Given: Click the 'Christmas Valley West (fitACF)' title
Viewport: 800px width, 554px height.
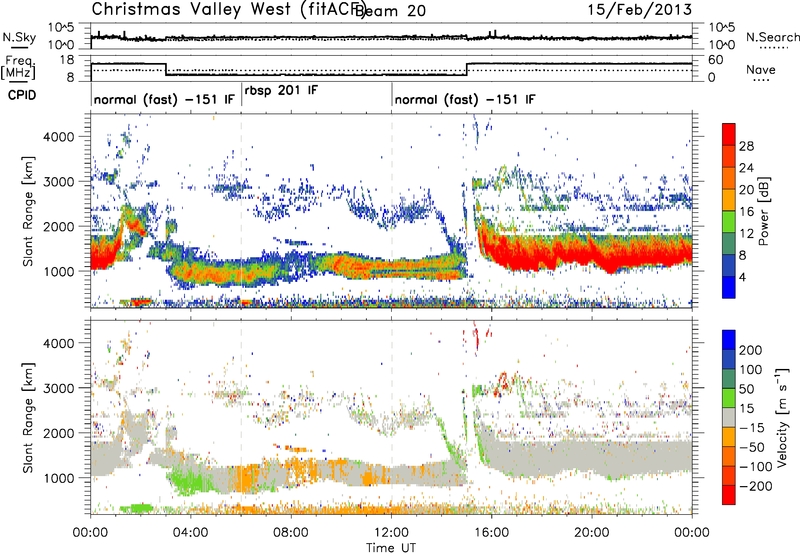Looking at the screenshot, I should click(228, 9).
